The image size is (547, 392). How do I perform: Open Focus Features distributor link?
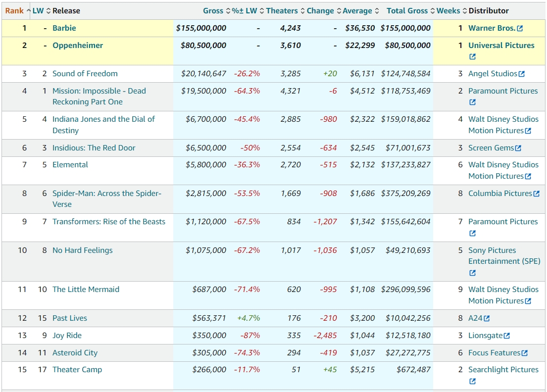coord(495,352)
